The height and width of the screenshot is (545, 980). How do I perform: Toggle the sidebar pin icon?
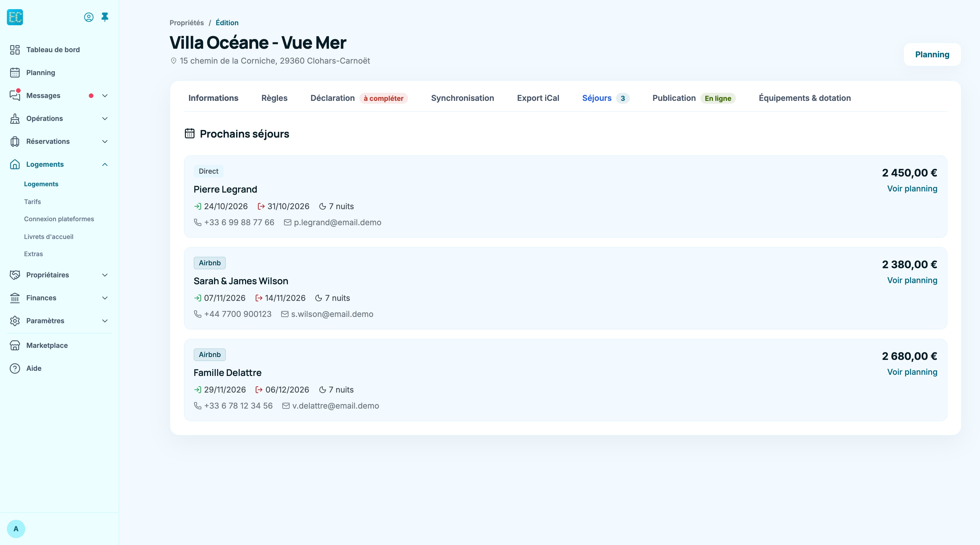(105, 17)
